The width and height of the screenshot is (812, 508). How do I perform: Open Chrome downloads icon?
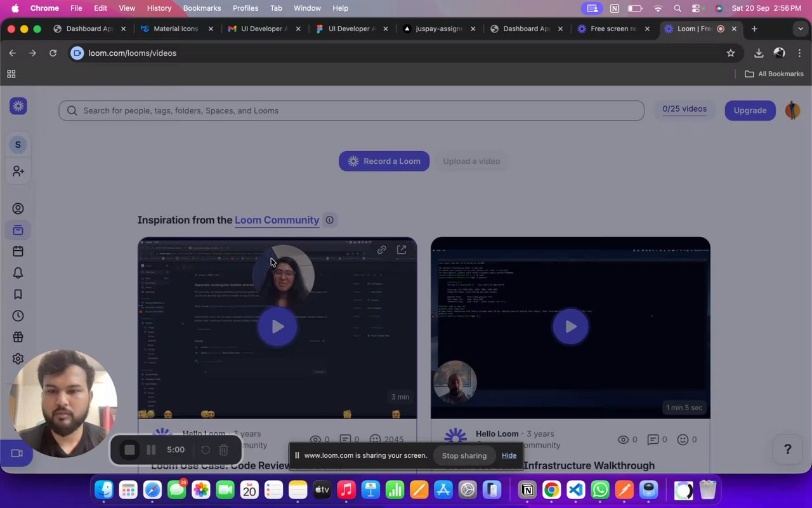click(x=759, y=53)
